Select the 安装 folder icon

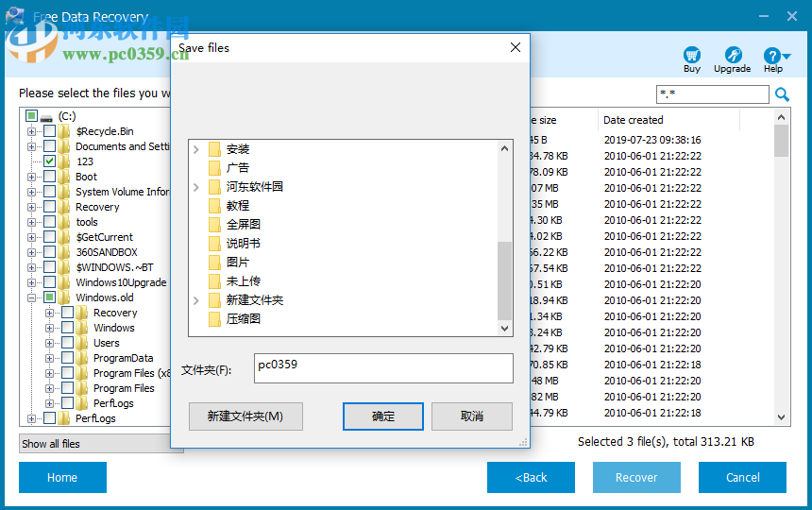tap(215, 149)
